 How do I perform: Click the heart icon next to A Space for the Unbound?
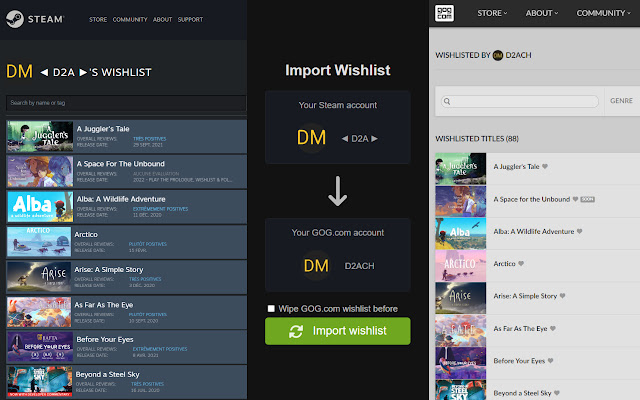click(x=576, y=199)
